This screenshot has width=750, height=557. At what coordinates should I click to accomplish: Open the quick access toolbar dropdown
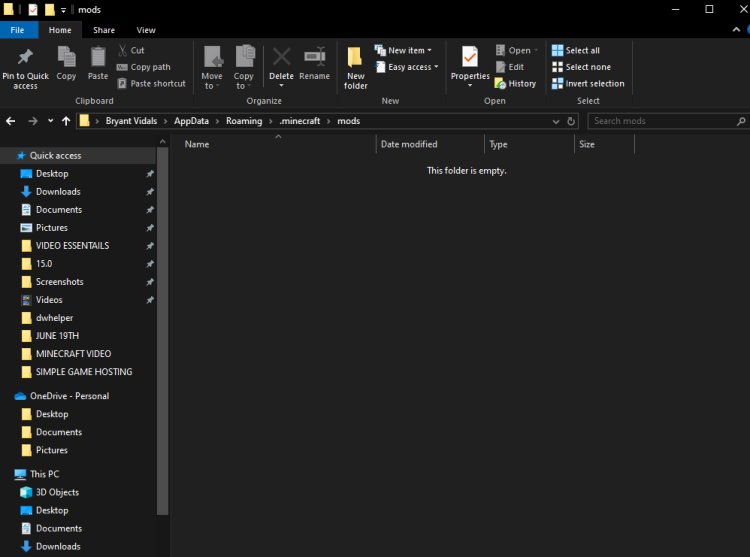[x=63, y=10]
